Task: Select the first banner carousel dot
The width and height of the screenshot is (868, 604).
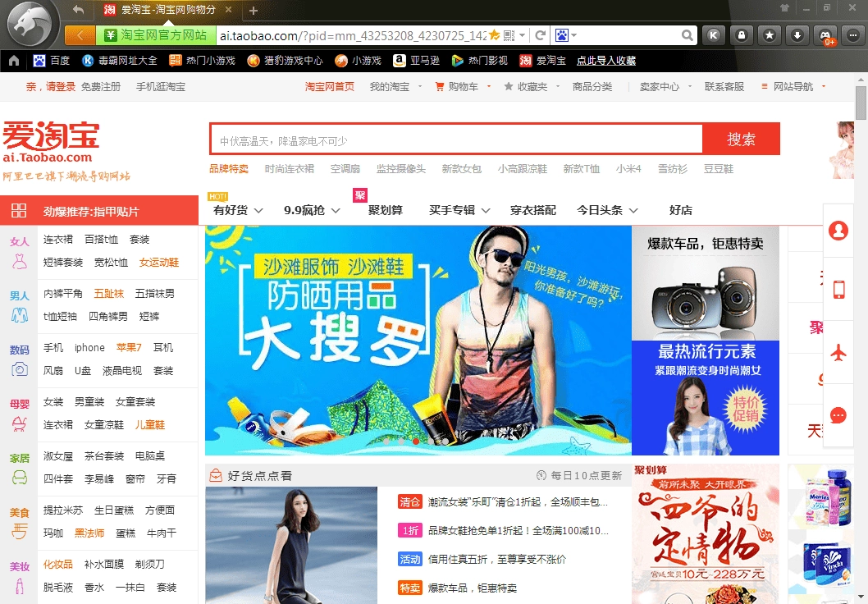Action: (x=386, y=442)
